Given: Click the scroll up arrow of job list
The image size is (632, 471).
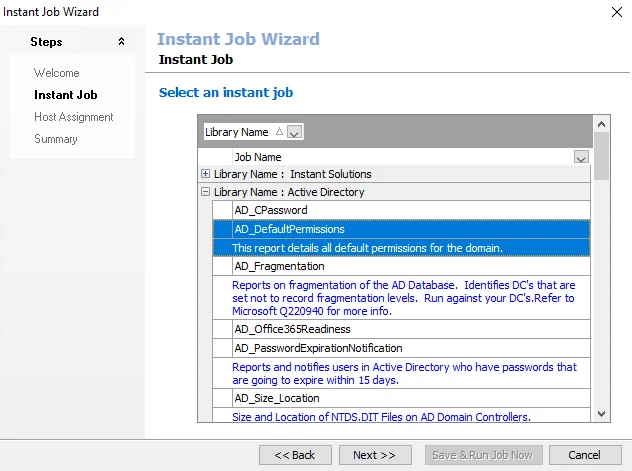Looking at the screenshot, I should (601, 124).
